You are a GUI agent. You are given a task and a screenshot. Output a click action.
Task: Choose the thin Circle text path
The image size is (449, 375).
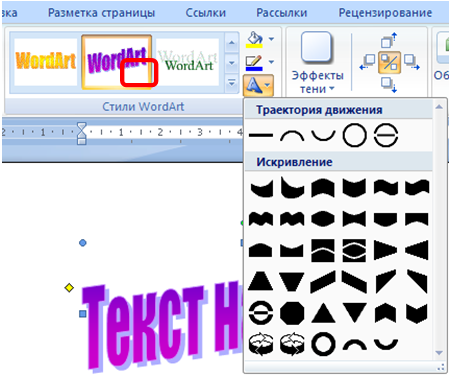click(354, 135)
